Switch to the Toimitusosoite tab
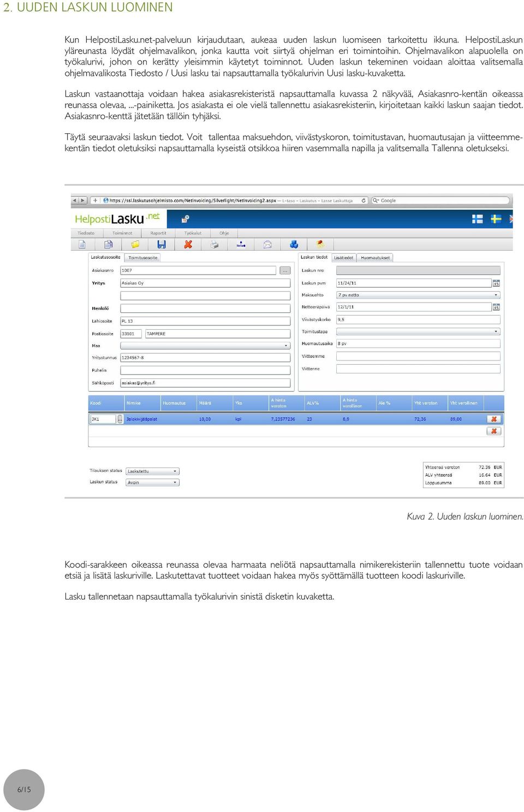This screenshot has width=524, height=812. 142,258
